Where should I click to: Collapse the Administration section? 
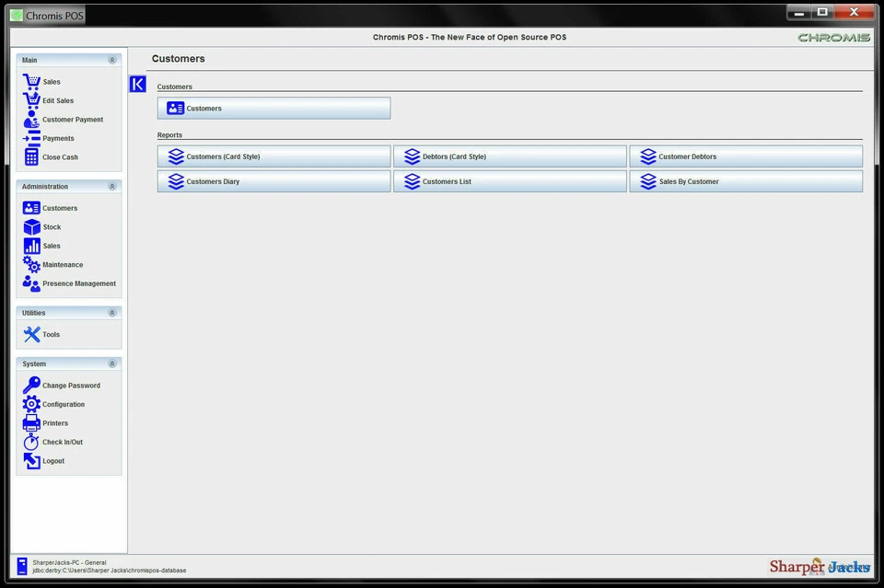point(111,186)
